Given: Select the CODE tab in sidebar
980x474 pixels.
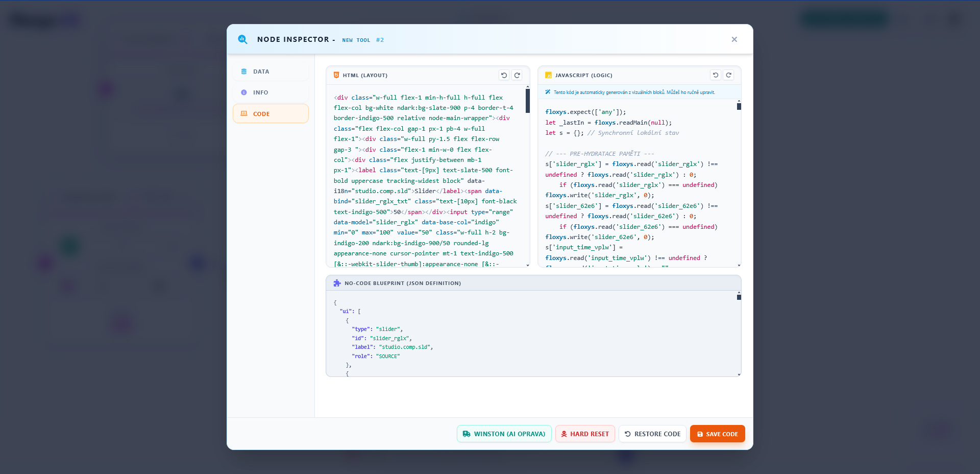Looking at the screenshot, I should [271, 113].
